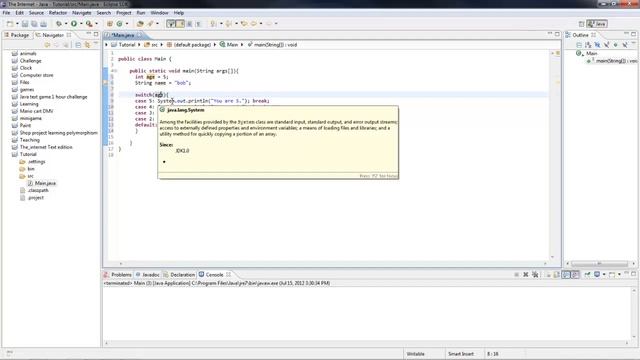Toggle Hide Fields in Outline toolbar
Image resolution: width=640 pixels, height=360 pixels.
pyautogui.click(x=597, y=45)
